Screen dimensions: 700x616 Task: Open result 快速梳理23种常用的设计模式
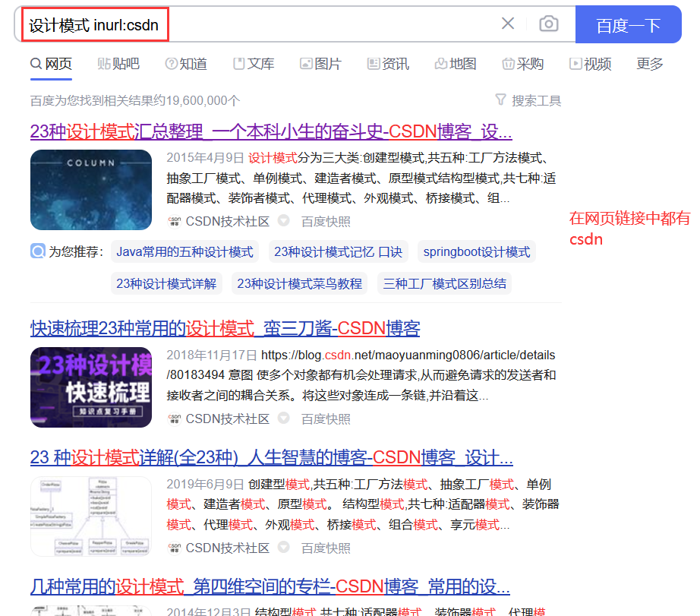tap(225, 328)
